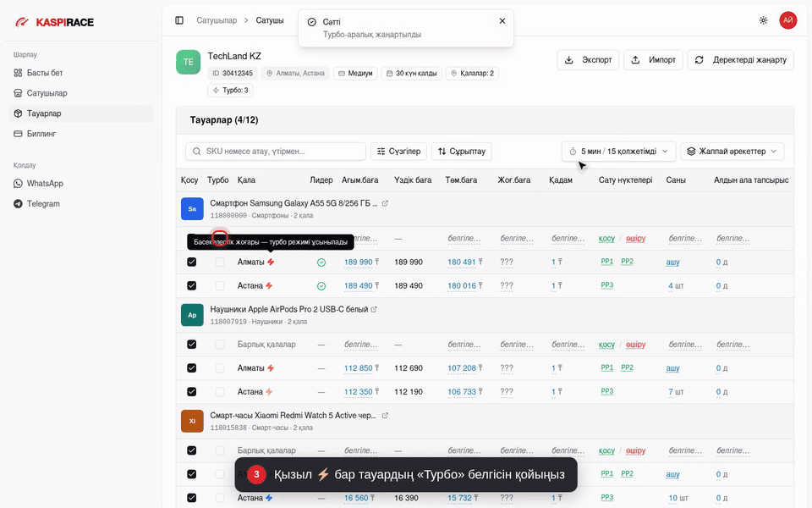812x508 pixels.
Task: Click the Сатушылар breadcrumb link
Action: point(217,20)
